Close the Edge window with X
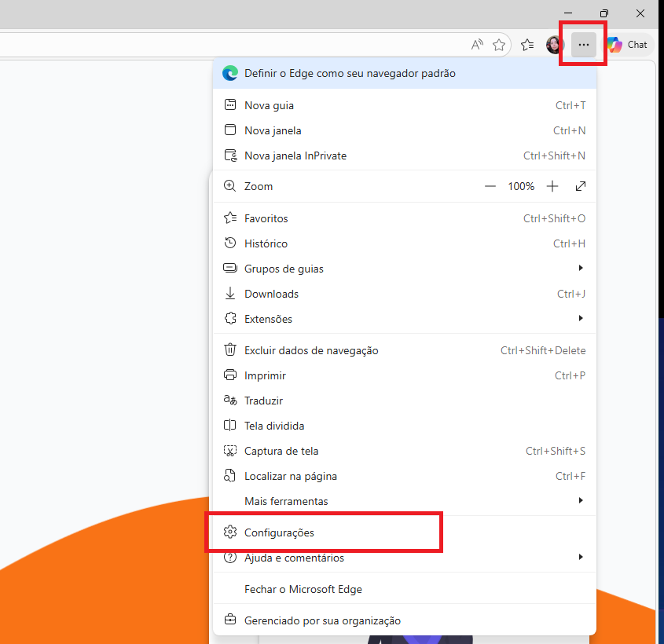This screenshot has width=664, height=644. (640, 13)
